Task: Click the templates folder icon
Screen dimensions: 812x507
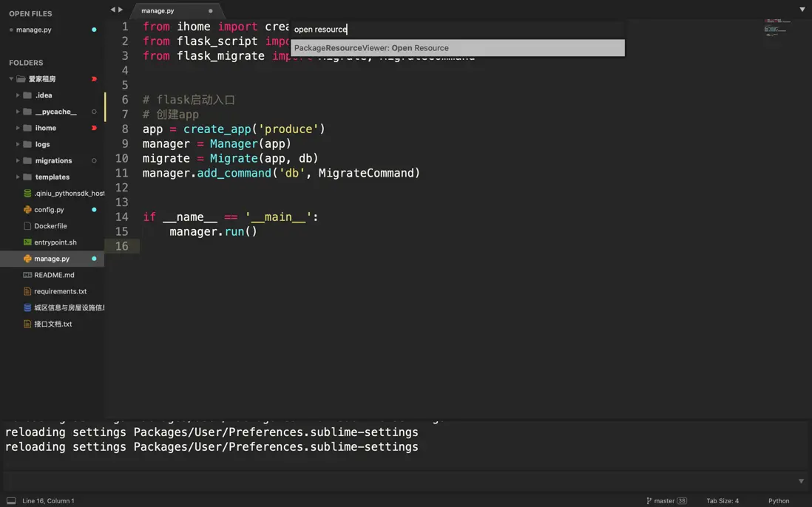Action: 27,177
